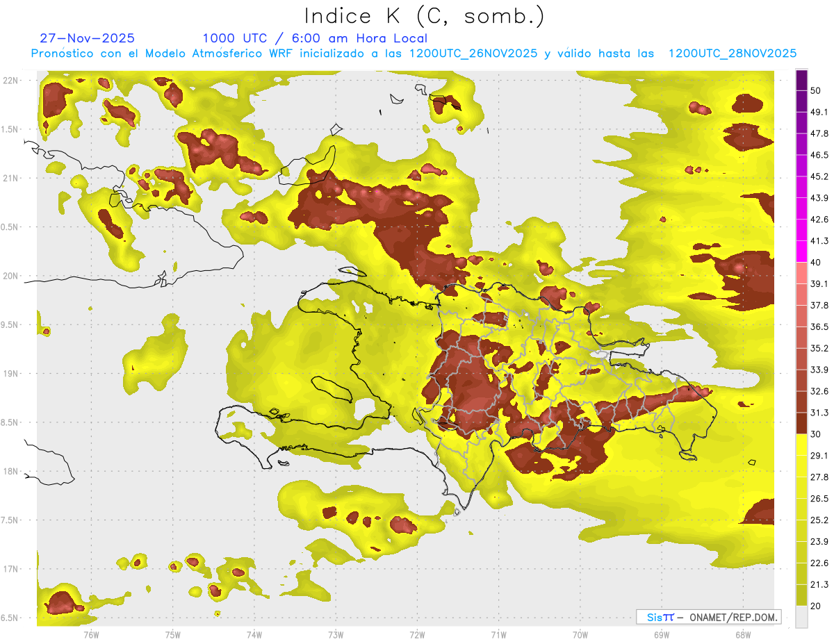Viewport: 834px width, 644px height.
Task: Click the latitude label "18N"
Action: [12, 472]
